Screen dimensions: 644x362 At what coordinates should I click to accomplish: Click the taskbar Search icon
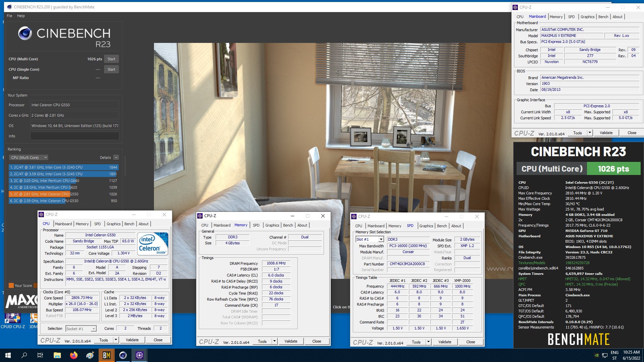click(24, 355)
